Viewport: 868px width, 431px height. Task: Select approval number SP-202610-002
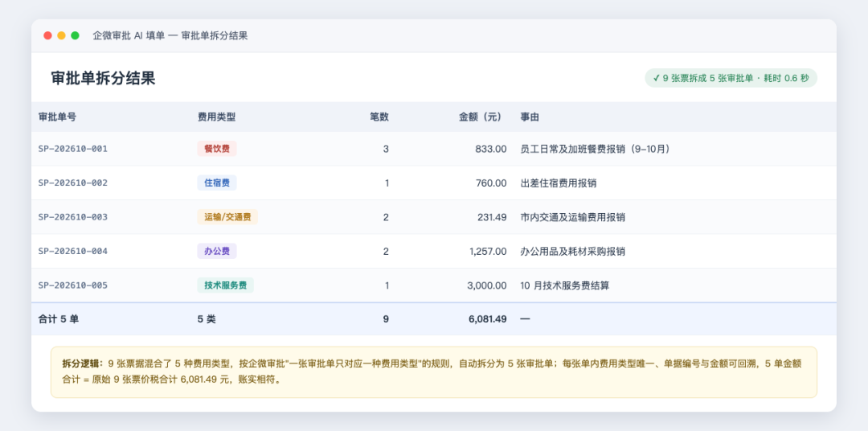pyautogui.click(x=73, y=183)
